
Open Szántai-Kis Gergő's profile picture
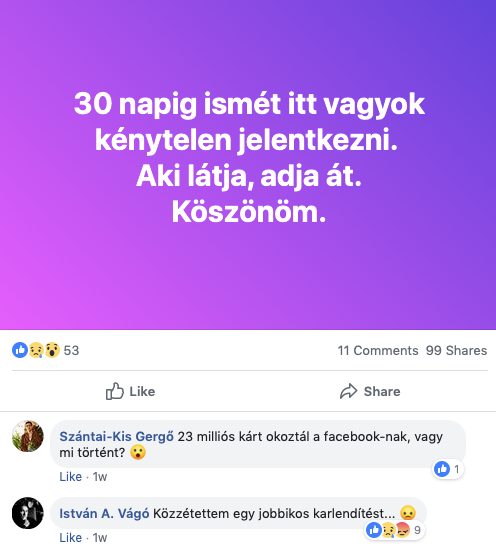click(28, 436)
